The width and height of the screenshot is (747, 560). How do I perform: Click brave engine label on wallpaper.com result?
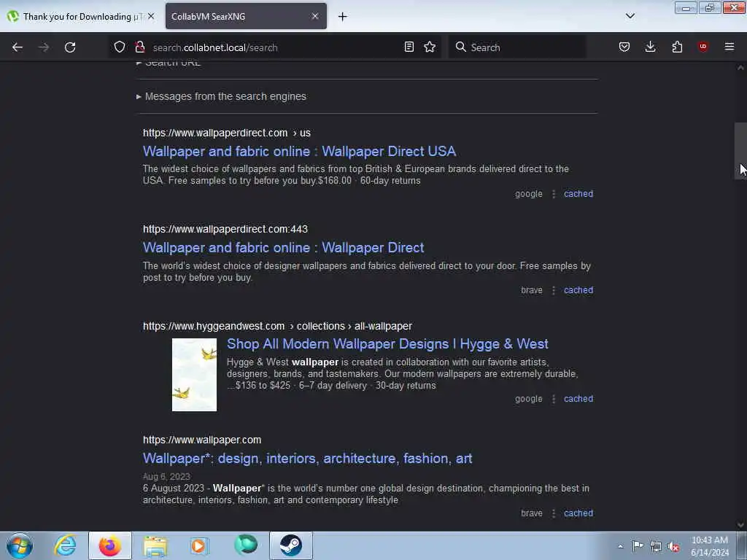pyautogui.click(x=532, y=513)
